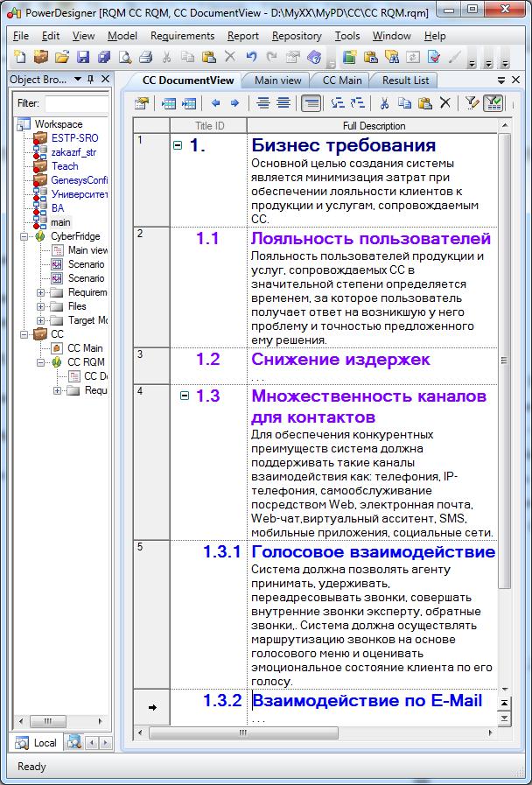532x785 pixels.
Task: Click the Promote left arrow in document toolbar
Action: coord(216,103)
